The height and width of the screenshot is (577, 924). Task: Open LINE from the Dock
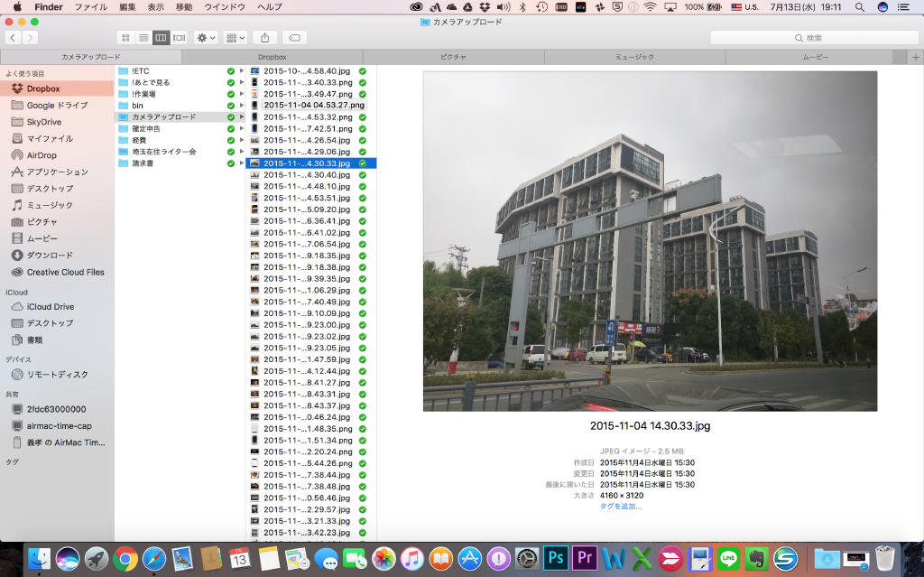[728, 558]
